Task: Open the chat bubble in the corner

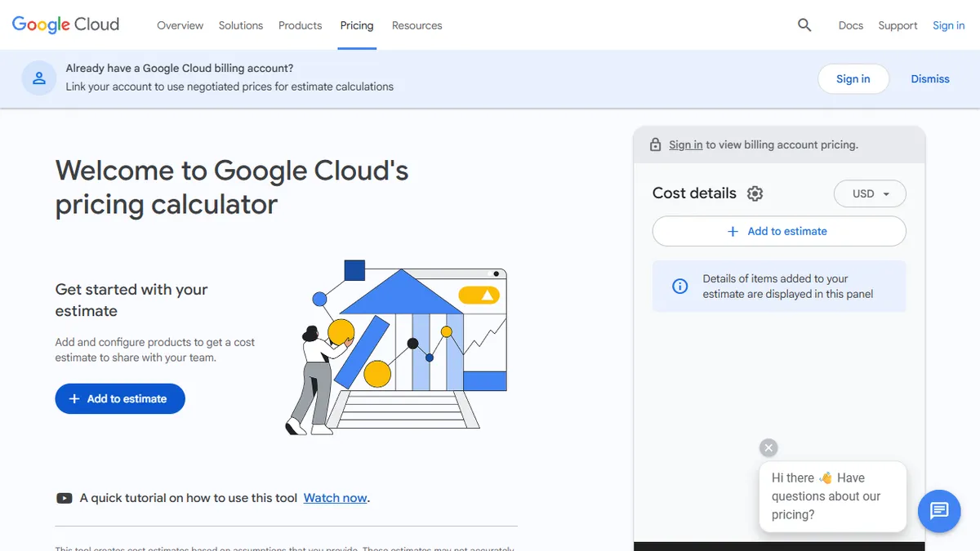Action: [938, 511]
